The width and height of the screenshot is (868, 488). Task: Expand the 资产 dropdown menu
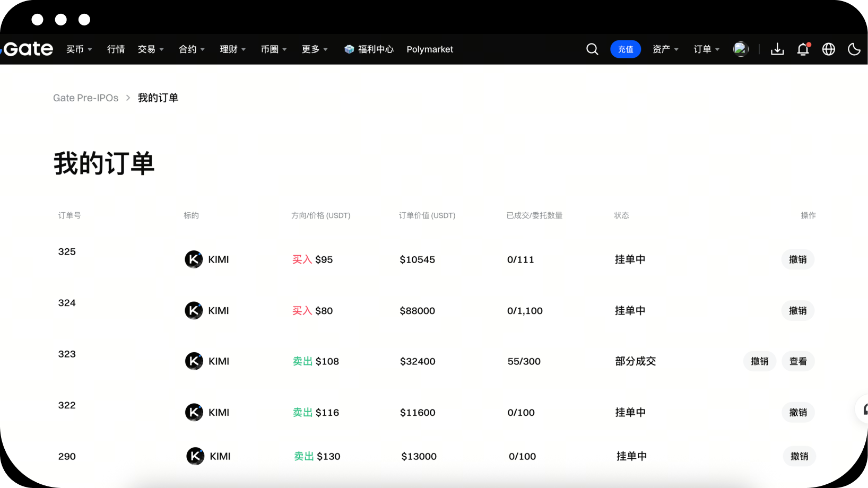(665, 49)
